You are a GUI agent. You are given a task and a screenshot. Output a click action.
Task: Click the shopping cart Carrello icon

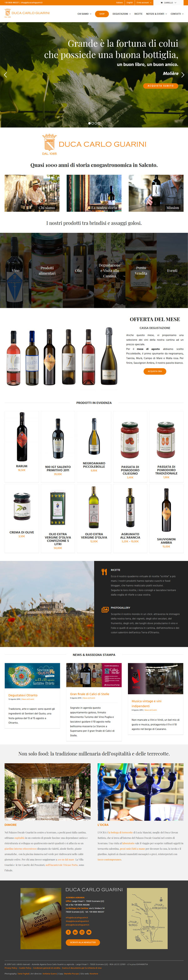point(162,3)
